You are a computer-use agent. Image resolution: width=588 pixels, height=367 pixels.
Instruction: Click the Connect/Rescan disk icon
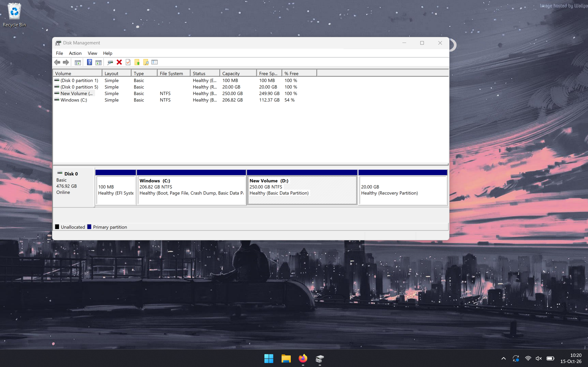[110, 62]
